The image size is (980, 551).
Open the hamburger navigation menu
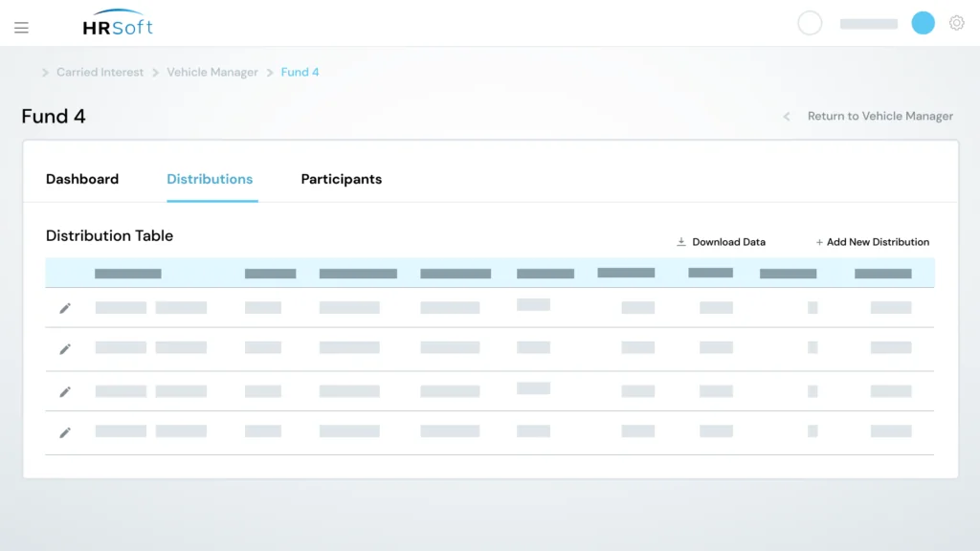(21, 28)
